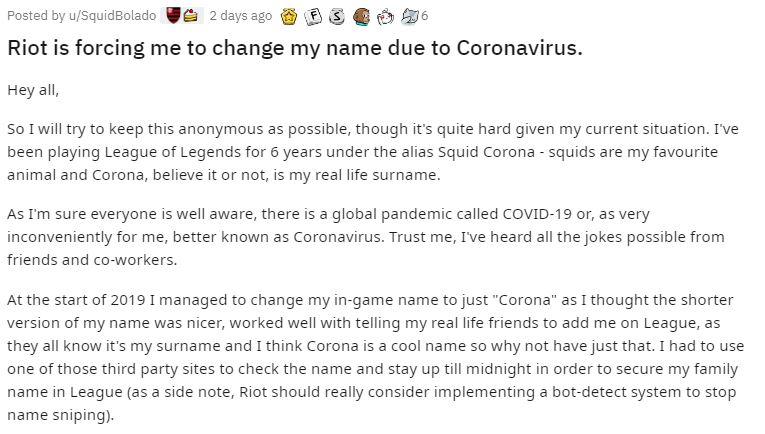
Task: Click the red-black shield flair icon
Action: pos(173,16)
